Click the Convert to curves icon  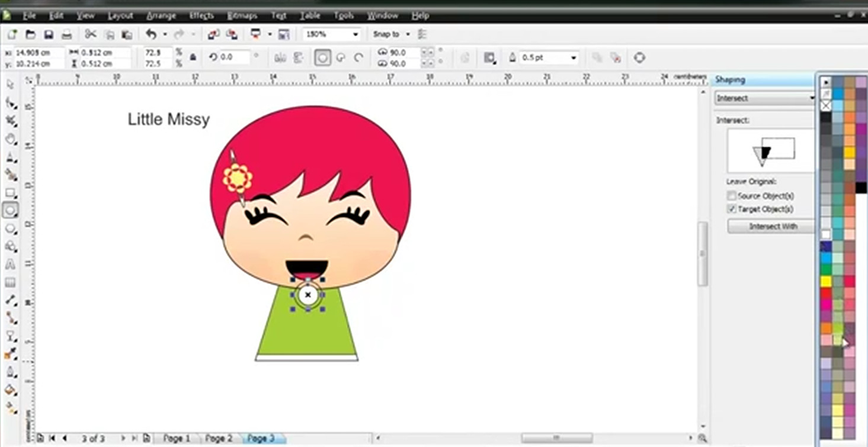(639, 57)
